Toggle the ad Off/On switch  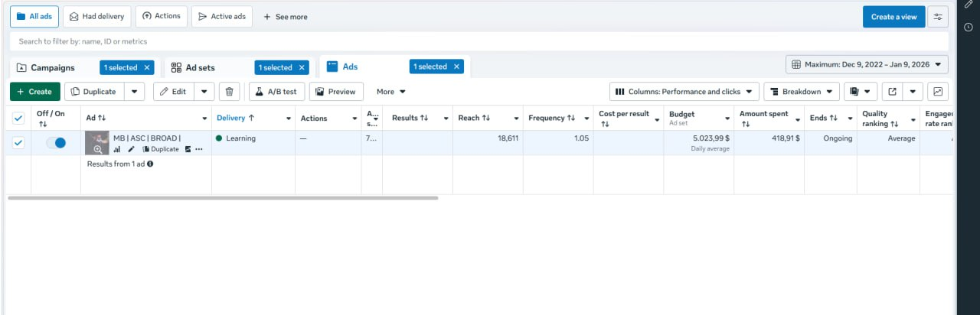coord(56,142)
